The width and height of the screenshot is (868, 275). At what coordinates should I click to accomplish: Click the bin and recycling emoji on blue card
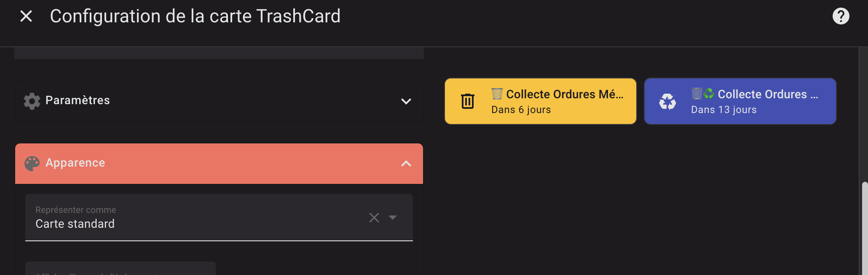point(703,94)
